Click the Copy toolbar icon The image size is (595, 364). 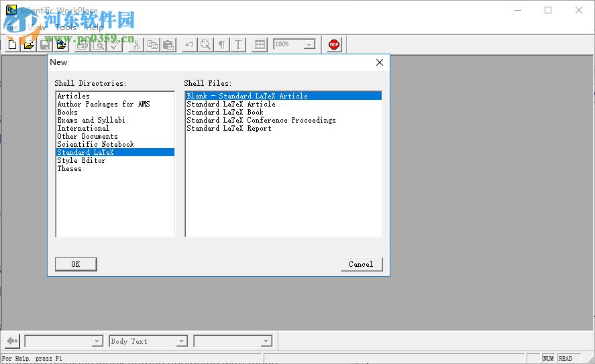[152, 45]
